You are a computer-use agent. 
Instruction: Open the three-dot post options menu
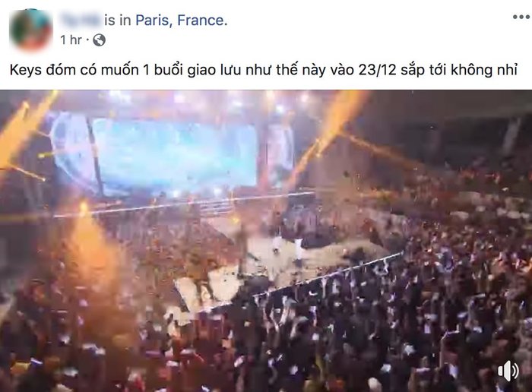point(521,17)
